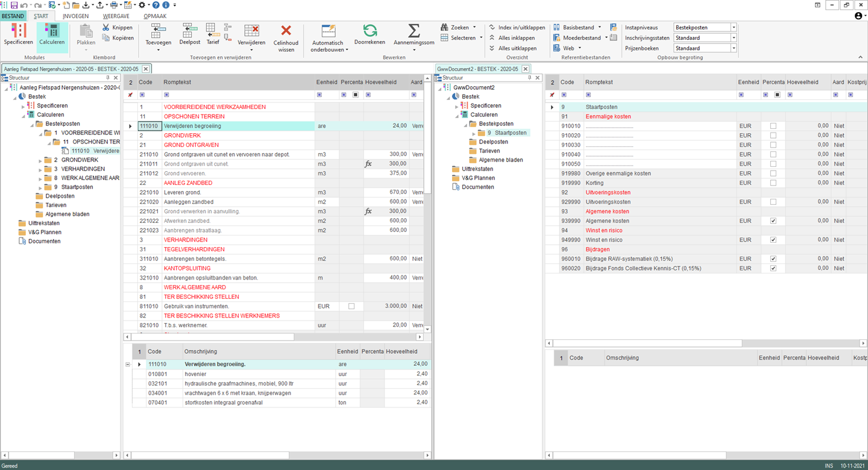Expand VERHARDINGEN node in left tree
868x470 pixels.
(x=40, y=169)
